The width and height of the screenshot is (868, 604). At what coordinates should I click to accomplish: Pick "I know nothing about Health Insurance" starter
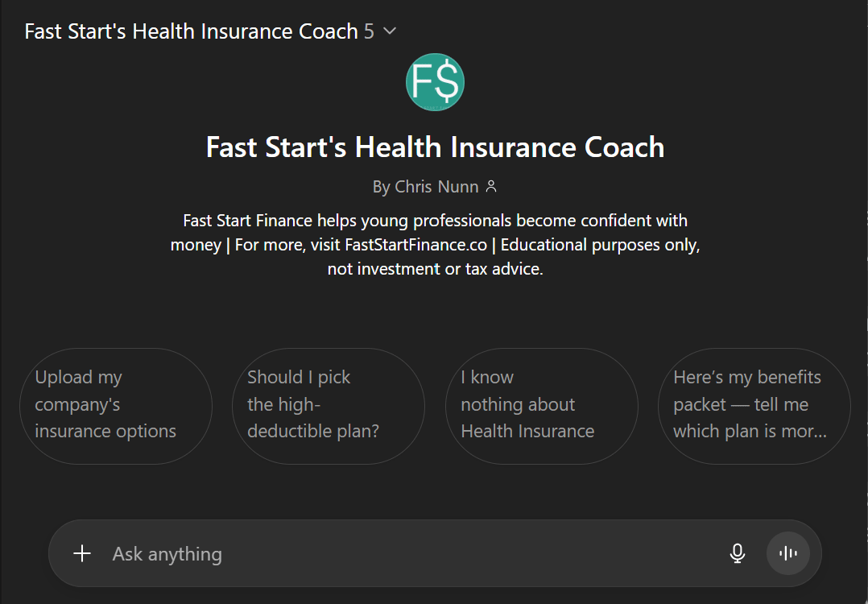click(541, 405)
